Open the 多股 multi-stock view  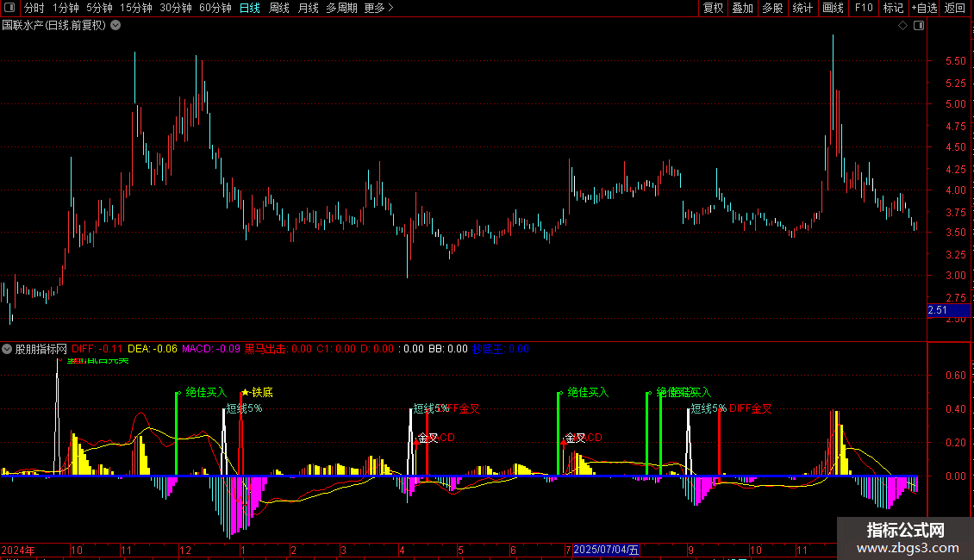[772, 8]
